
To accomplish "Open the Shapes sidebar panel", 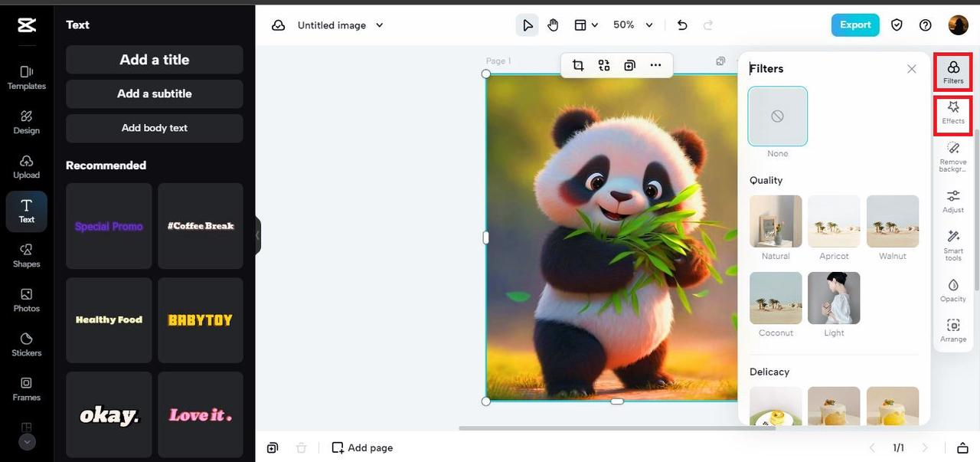I will (27, 255).
